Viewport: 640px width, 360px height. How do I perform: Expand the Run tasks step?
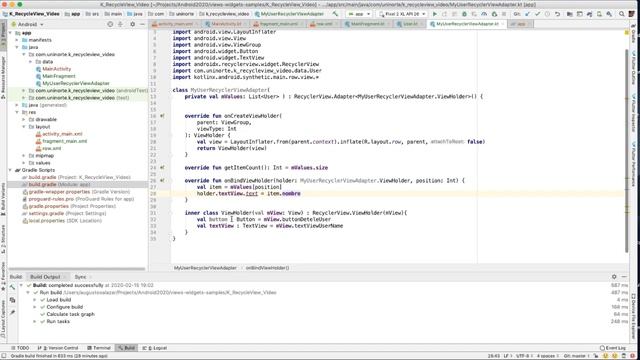[35, 322]
